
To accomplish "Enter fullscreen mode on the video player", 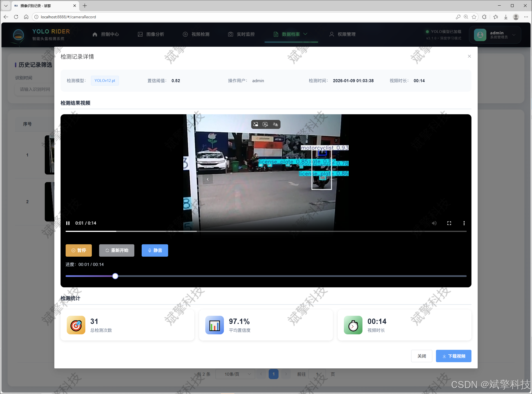I will tap(449, 223).
